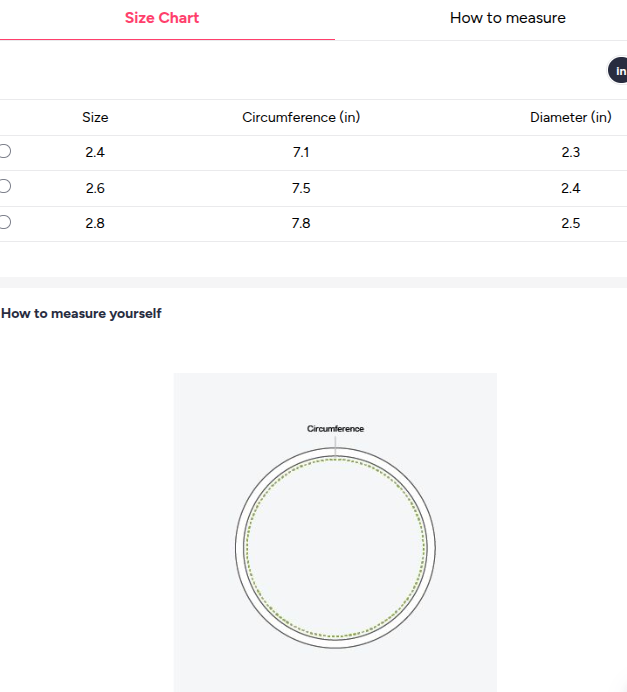Click the Circumference label in the diagram
Viewport: 627px width, 692px height.
click(x=335, y=429)
